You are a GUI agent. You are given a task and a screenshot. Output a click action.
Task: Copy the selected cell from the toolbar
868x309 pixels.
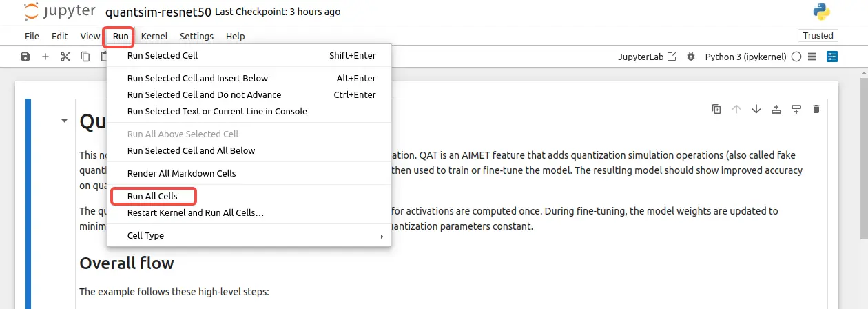point(85,57)
